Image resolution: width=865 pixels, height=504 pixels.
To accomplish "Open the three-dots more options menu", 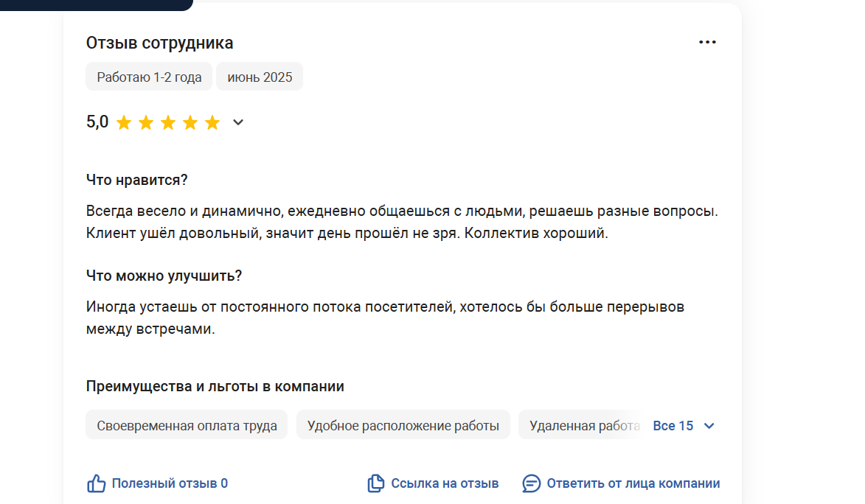I will [x=707, y=43].
